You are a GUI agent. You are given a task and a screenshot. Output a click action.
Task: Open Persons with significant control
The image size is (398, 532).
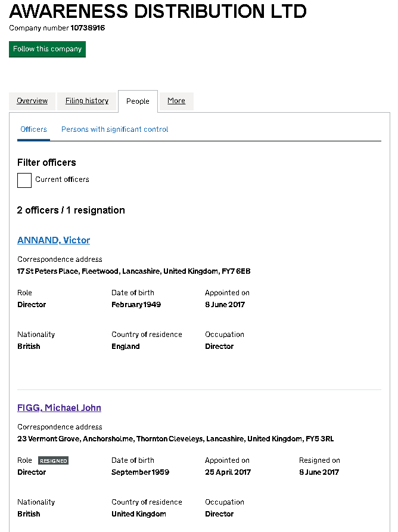point(114,129)
